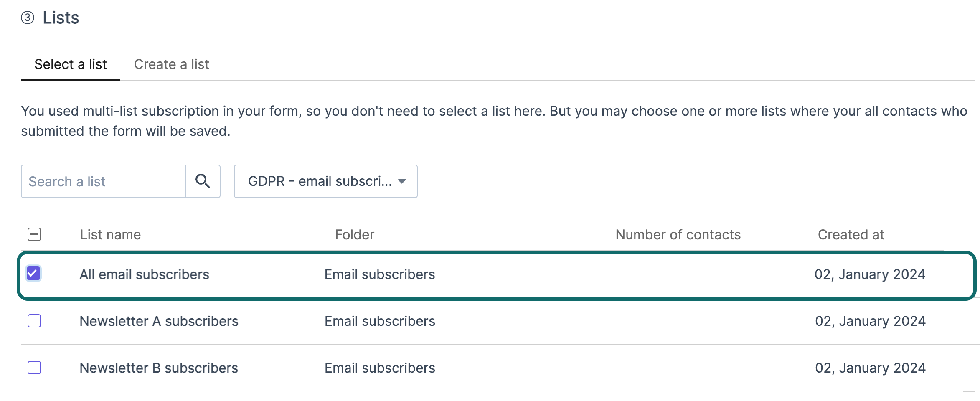Open the Select a list tab
The image size is (980, 401).
point(71,64)
